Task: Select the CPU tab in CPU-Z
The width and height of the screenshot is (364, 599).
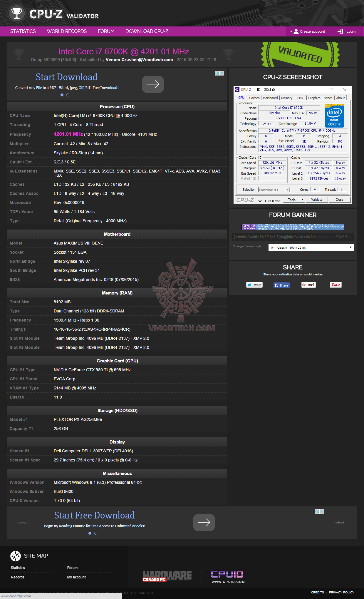Action: (x=241, y=98)
